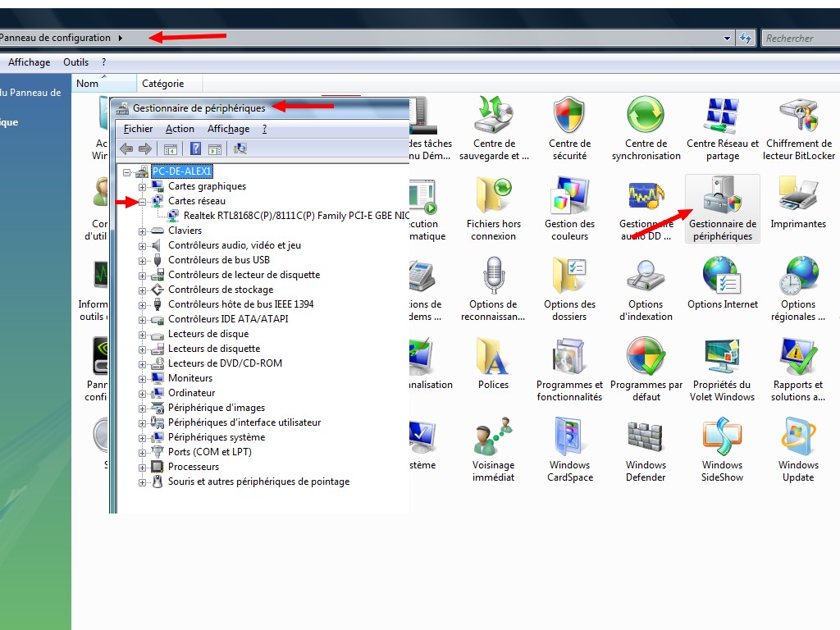Expand the Processeurs node
840x630 pixels.
[x=142, y=467]
